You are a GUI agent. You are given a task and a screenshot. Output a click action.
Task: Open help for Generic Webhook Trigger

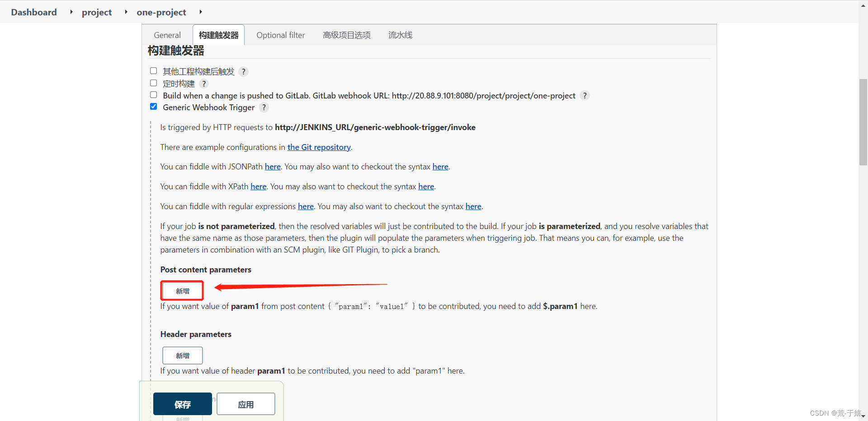[x=264, y=107]
